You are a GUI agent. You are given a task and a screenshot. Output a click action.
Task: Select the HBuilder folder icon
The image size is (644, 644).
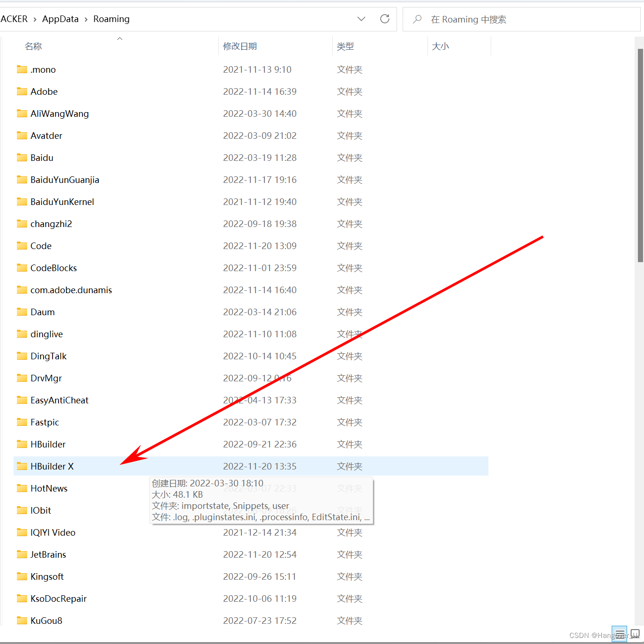pyautogui.click(x=22, y=444)
